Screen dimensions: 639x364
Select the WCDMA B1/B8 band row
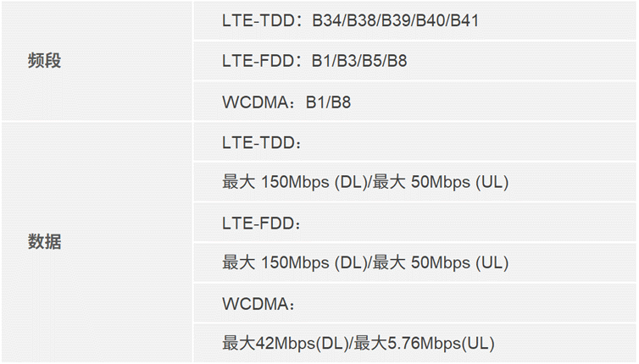click(414, 102)
